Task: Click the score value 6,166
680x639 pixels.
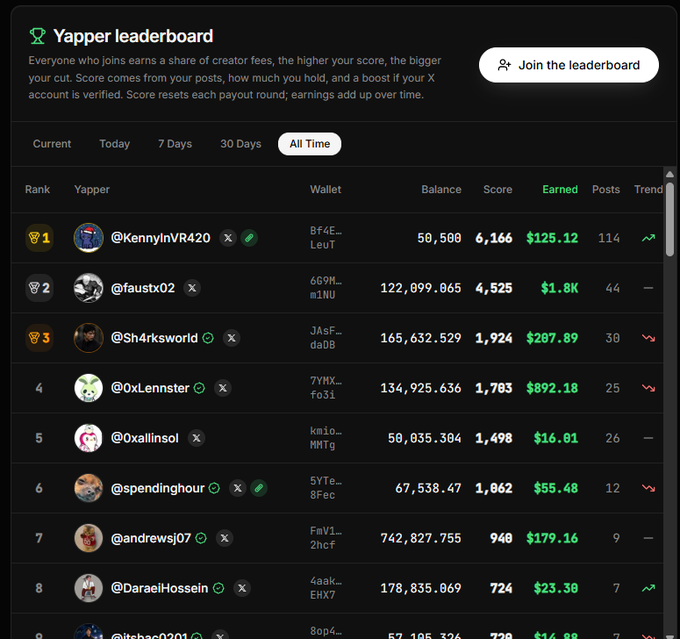Action: click(x=494, y=238)
